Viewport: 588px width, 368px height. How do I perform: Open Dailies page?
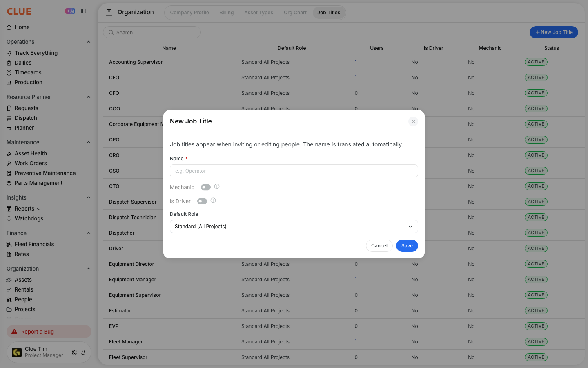click(23, 63)
